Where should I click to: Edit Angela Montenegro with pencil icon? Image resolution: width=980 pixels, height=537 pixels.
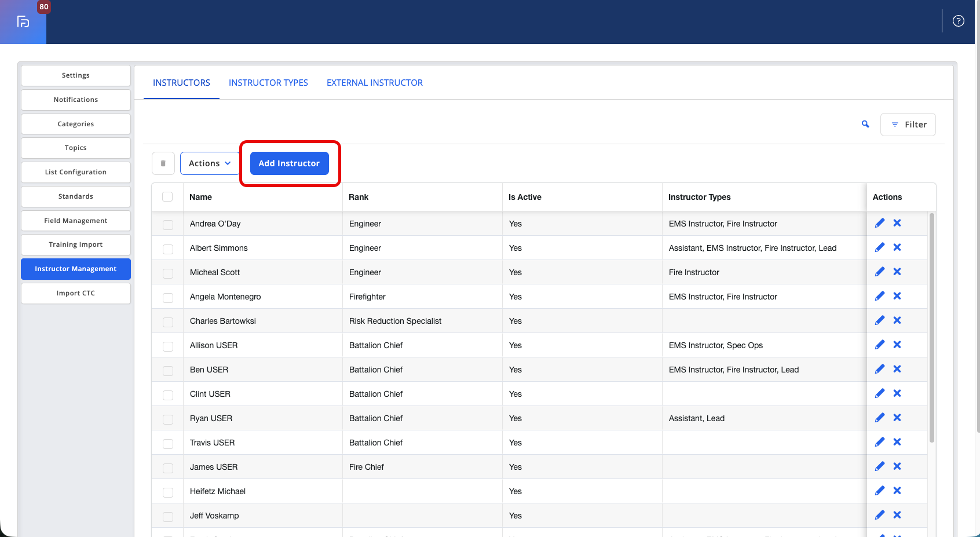click(x=880, y=296)
